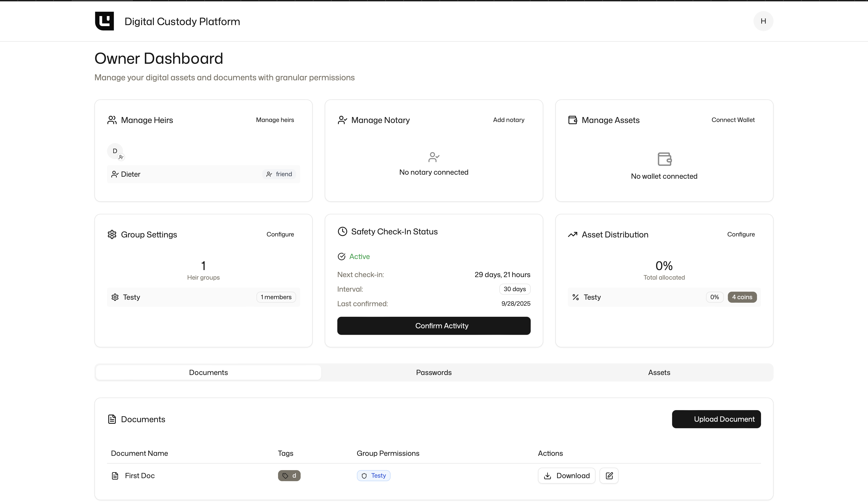Click the Digital Custody Platform title
868x503 pixels.
182,21
